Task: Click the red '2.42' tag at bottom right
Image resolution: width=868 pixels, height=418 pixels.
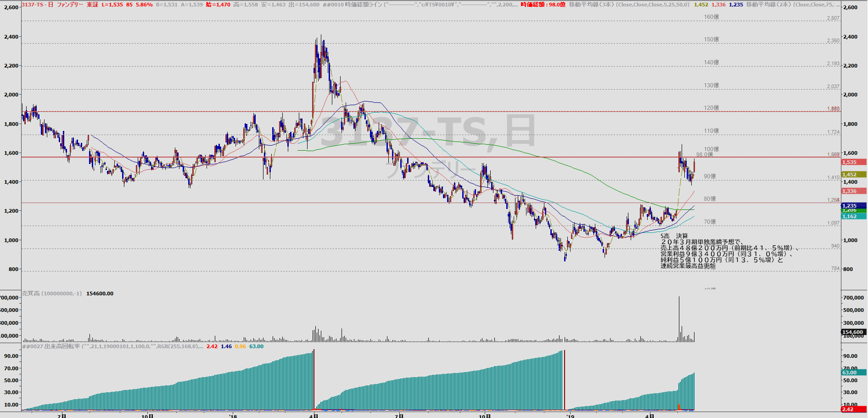Action: 853,409
